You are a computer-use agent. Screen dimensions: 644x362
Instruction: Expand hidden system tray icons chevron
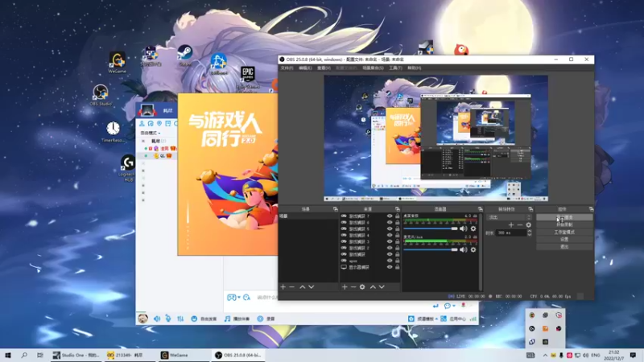[x=545, y=355]
